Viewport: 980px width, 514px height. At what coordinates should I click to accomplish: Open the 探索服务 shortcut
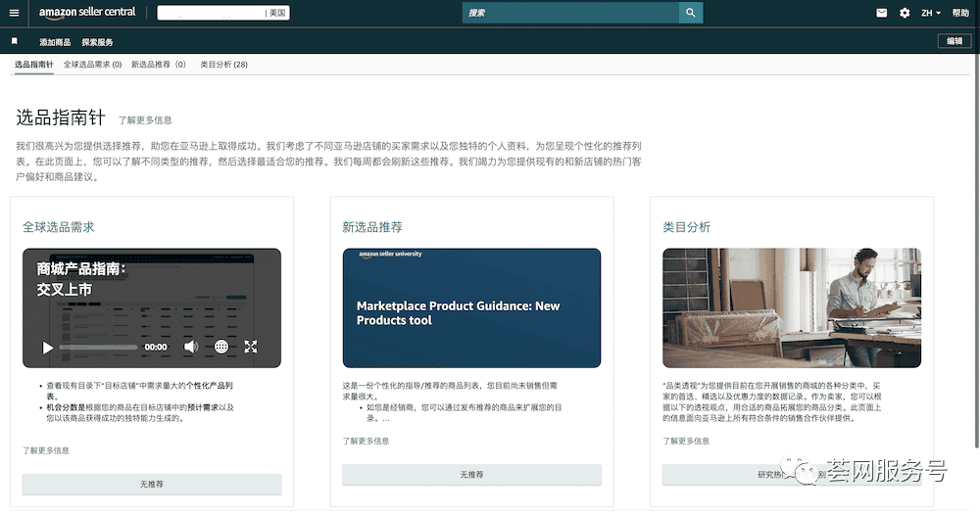click(97, 42)
